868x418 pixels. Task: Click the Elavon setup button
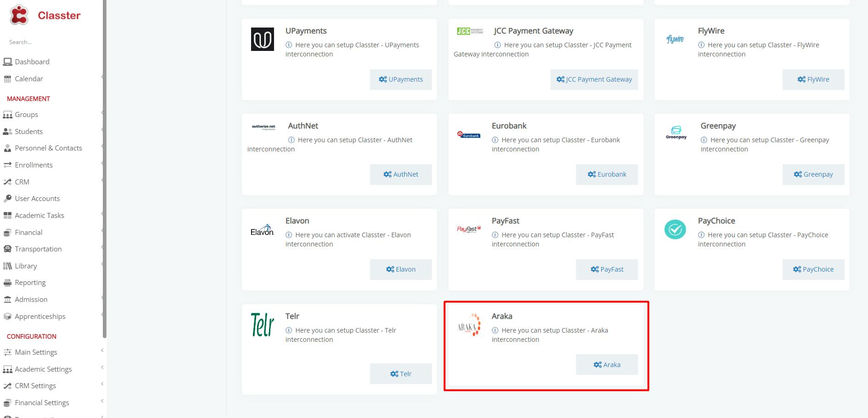pyautogui.click(x=401, y=269)
